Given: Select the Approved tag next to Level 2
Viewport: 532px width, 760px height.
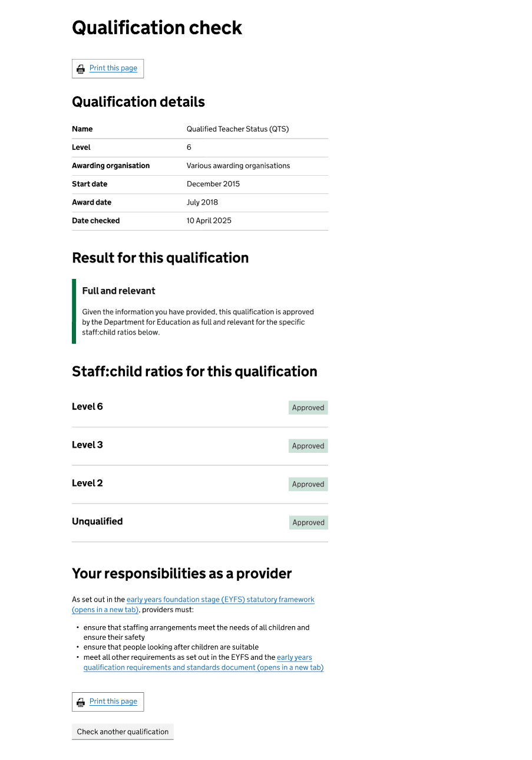Looking at the screenshot, I should point(308,484).
